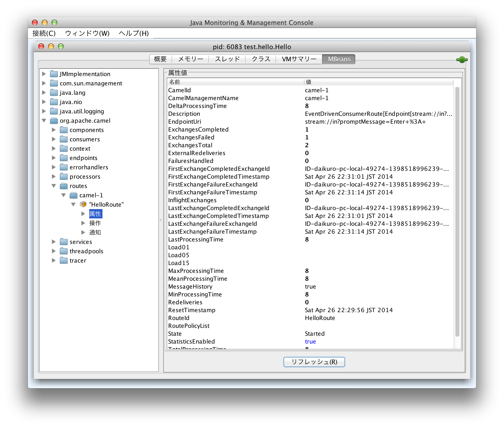Click the MessageHistory true value

[310, 286]
